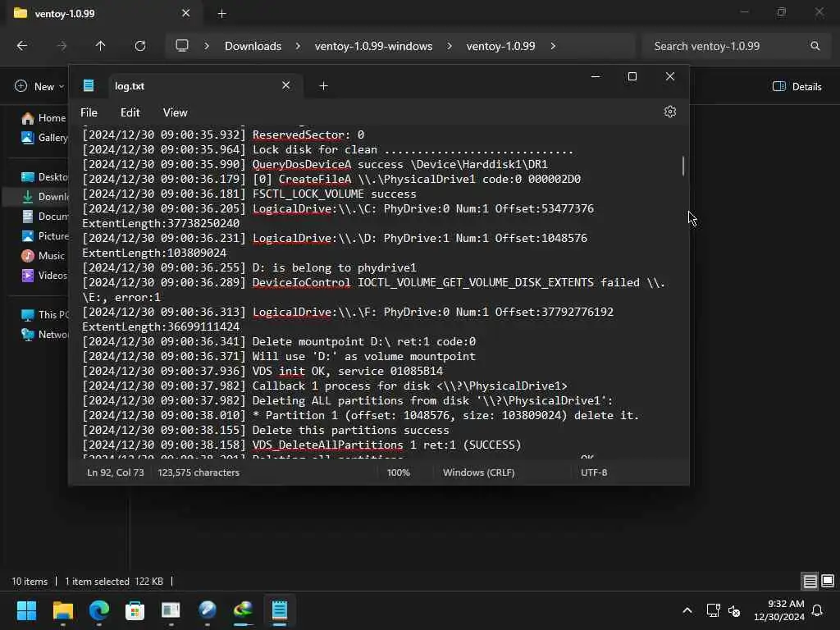
Task: Open the Notepad Edit menu
Action: coord(130,112)
